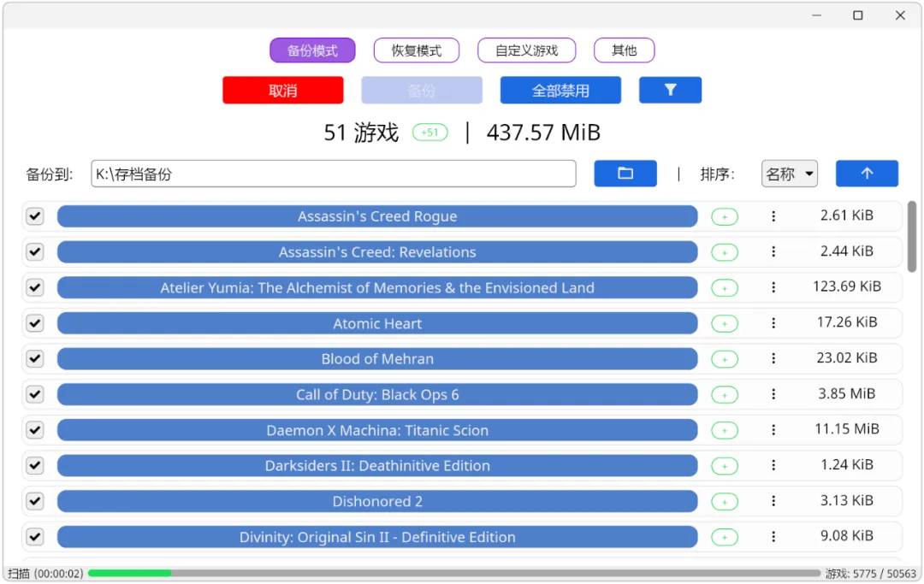Open three-dot menu for Call of Duty: Black Ops 6
The height and width of the screenshot is (584, 924).
pos(773,394)
